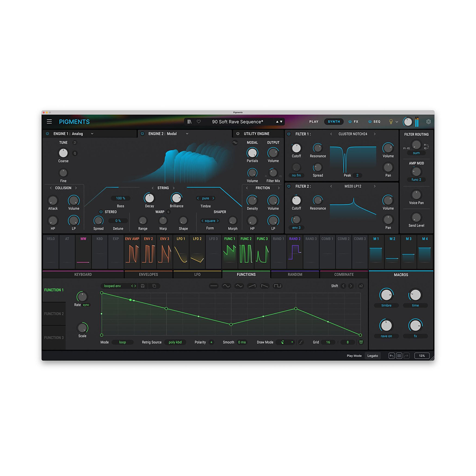Switch to the ENVELOPES tab
Viewport: 476px width, 476px height.
click(148, 274)
